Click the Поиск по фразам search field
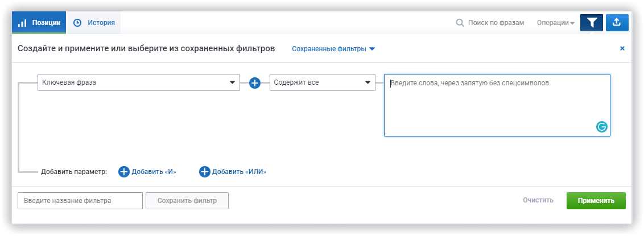Screen dimensions: 644x236 tap(496, 23)
